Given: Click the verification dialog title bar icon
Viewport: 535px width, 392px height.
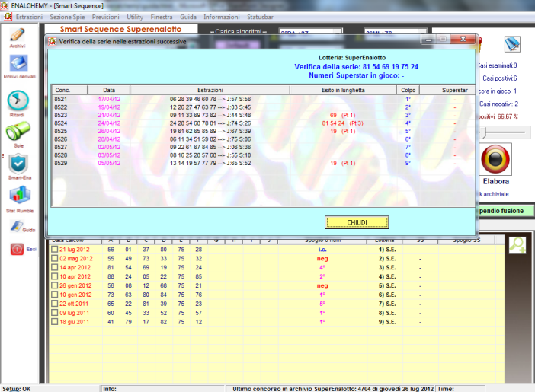Looking at the screenshot, I should click(52, 42).
